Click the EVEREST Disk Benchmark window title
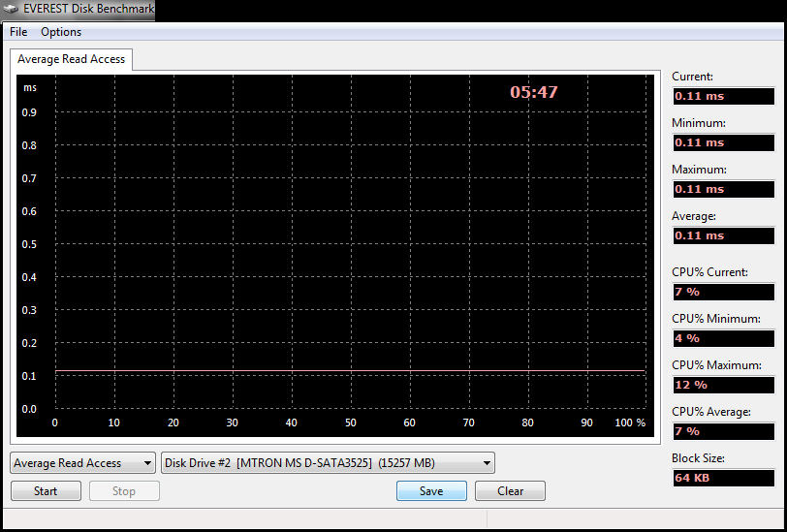787x532 pixels. click(89, 9)
